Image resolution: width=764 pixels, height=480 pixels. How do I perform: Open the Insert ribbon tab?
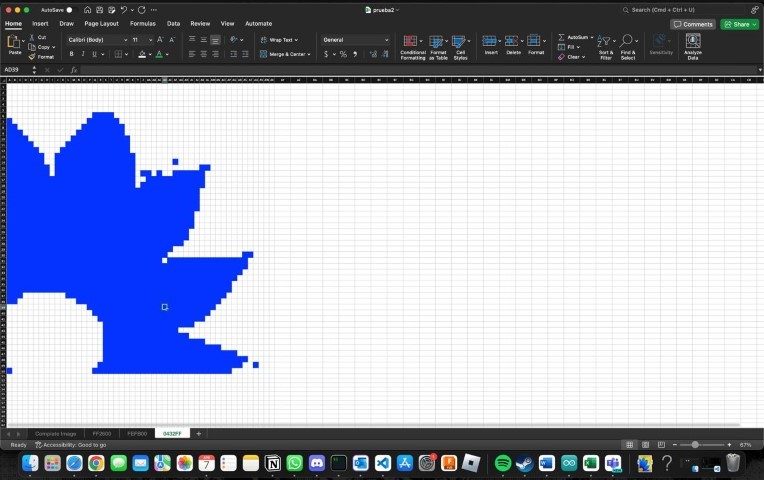click(40, 23)
